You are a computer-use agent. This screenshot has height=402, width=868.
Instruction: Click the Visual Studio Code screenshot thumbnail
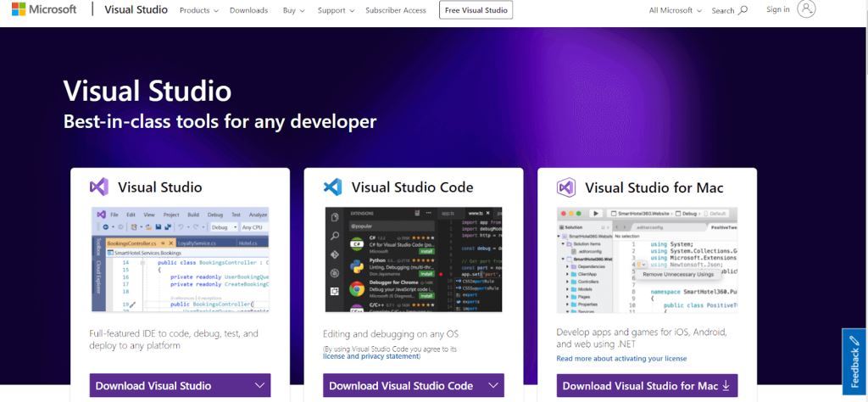pyautogui.click(x=414, y=260)
